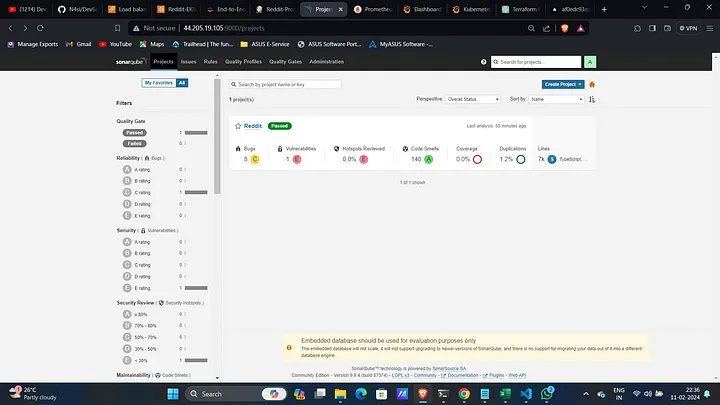
Task: Filter Reliability by A rating
Action: coord(137,169)
